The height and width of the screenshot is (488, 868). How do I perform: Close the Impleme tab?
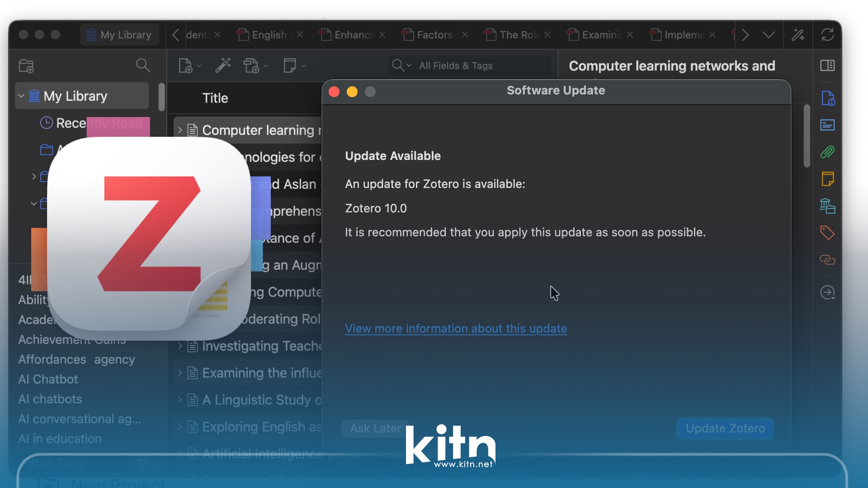tap(712, 35)
